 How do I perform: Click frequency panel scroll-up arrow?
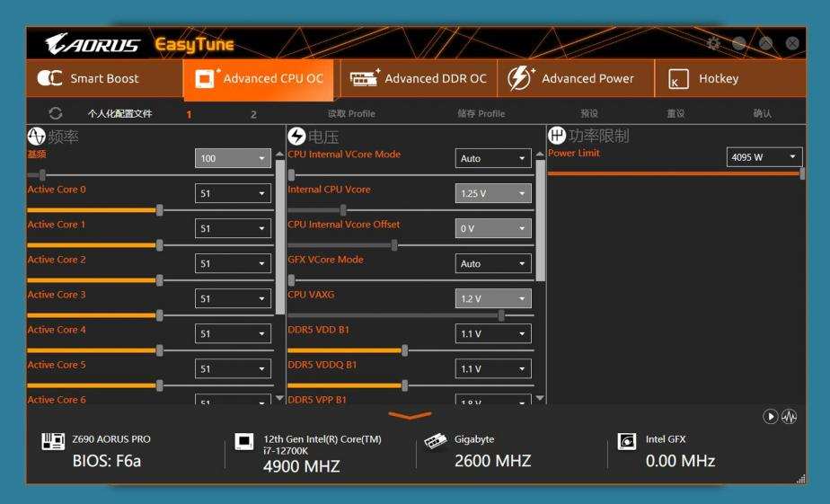pyautogui.click(x=280, y=154)
